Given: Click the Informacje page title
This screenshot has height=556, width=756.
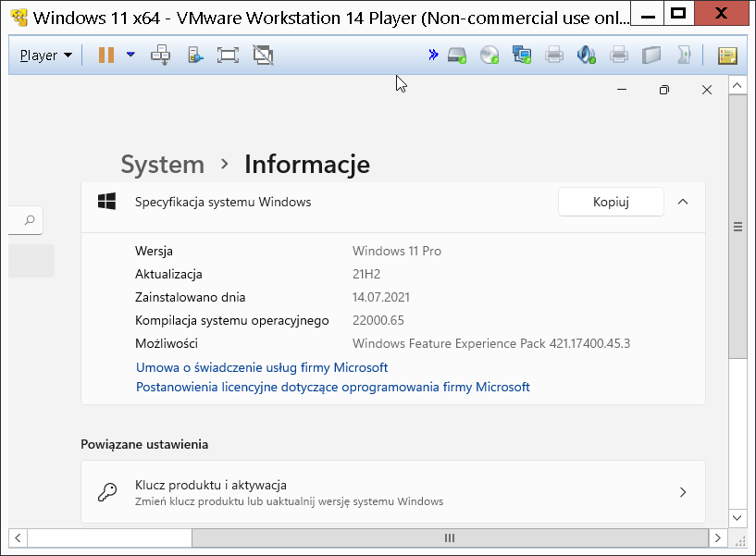Looking at the screenshot, I should tap(307, 165).
